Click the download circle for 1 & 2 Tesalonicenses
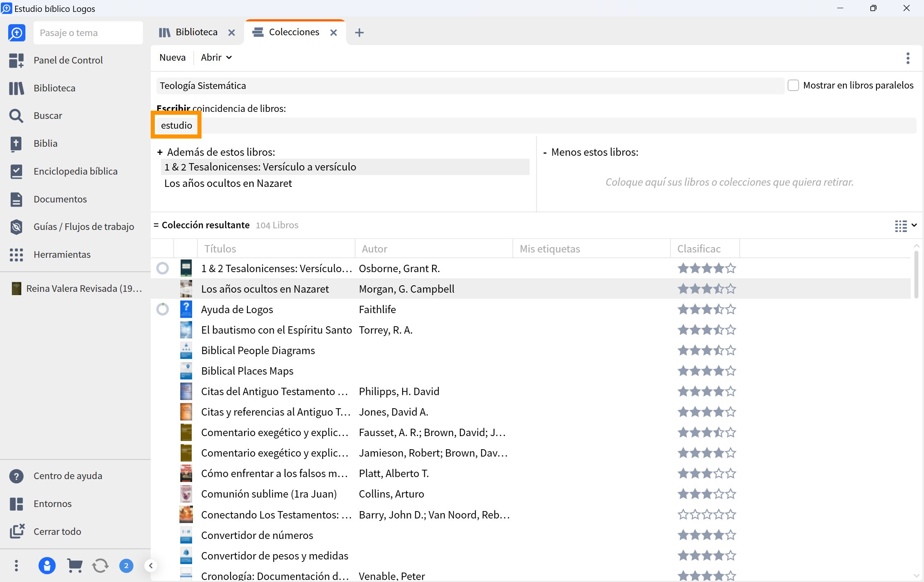The height and width of the screenshot is (582, 924). 163,268
